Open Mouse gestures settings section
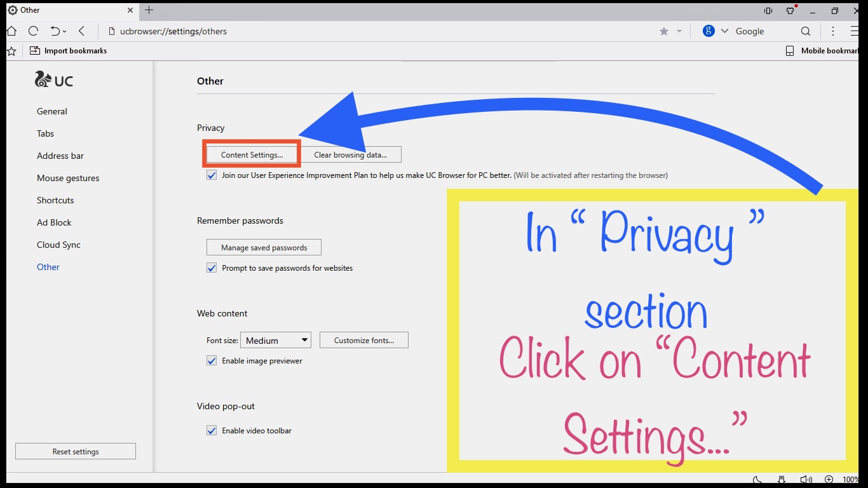The image size is (868, 488). click(x=68, y=178)
